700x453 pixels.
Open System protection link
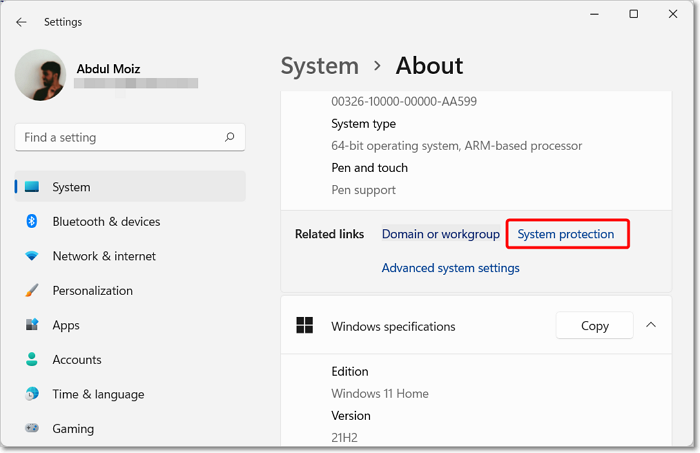click(566, 234)
